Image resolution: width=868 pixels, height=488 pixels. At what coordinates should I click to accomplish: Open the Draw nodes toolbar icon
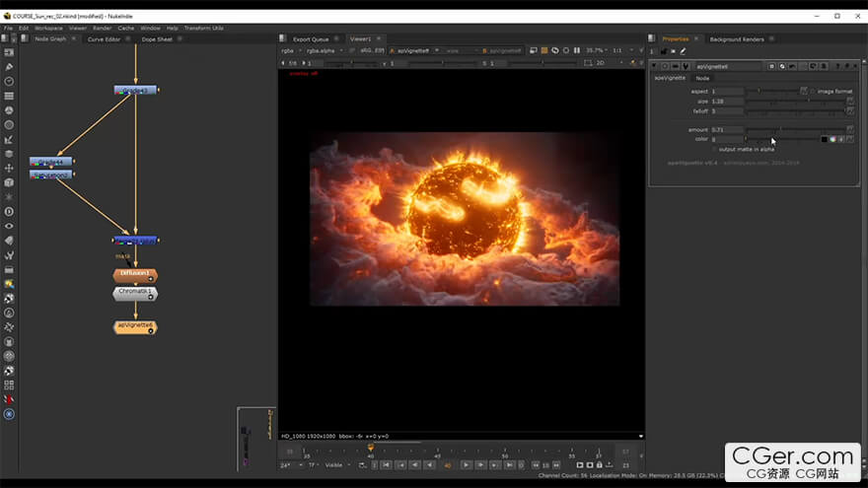(9, 67)
